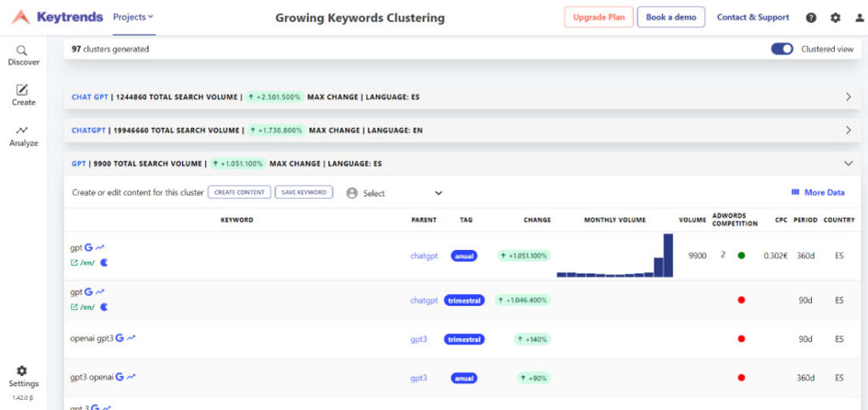This screenshot has height=410, width=868.
Task: Open the Discover search section
Action: (x=23, y=56)
